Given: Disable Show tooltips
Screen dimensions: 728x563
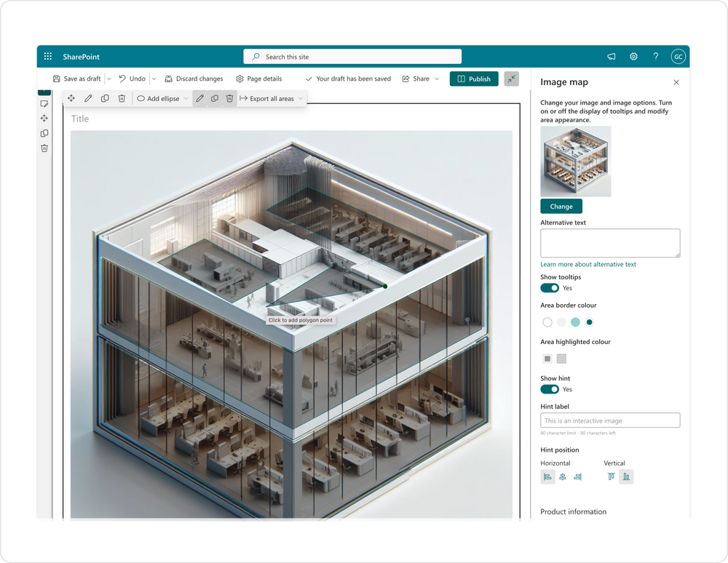Looking at the screenshot, I should 549,288.
